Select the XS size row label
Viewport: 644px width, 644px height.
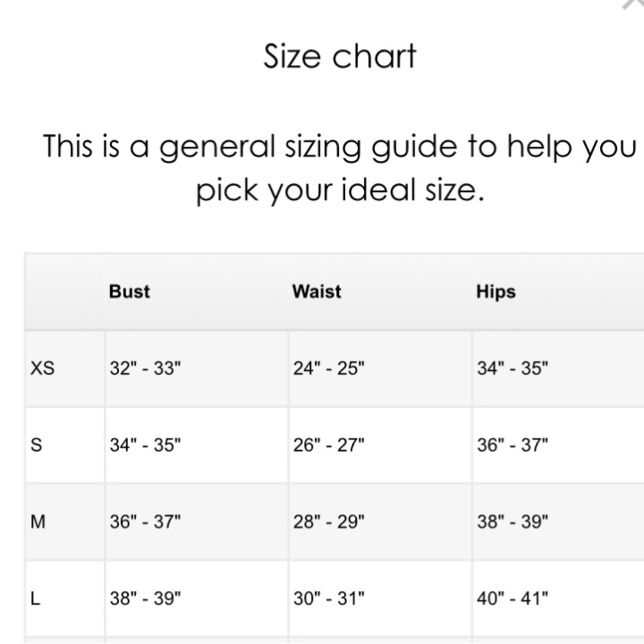coord(43,368)
